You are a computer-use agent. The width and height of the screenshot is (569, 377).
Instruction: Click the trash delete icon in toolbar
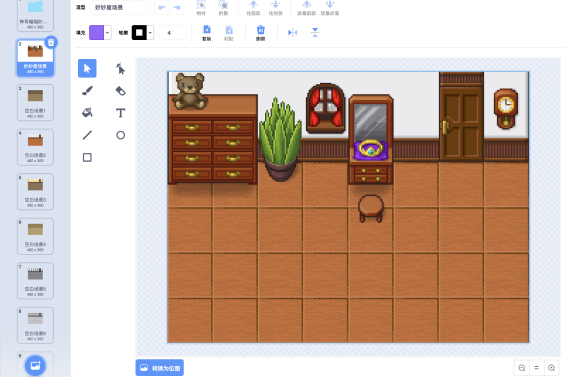point(261,33)
